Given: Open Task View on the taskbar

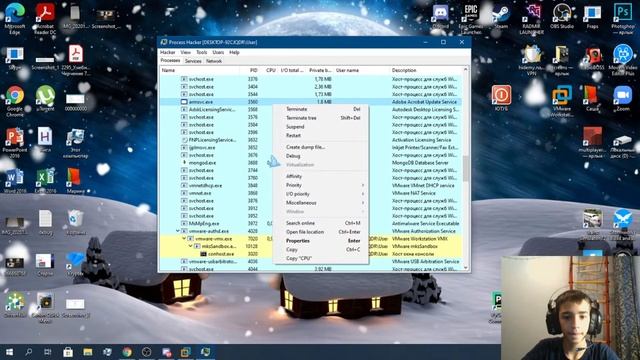Looking at the screenshot, I should click(x=48, y=352).
